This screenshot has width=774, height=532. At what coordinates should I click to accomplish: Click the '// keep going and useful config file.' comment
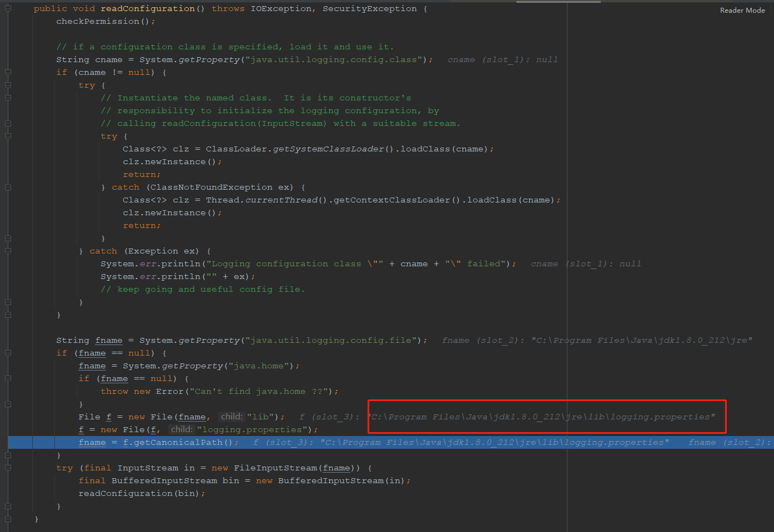[203, 289]
